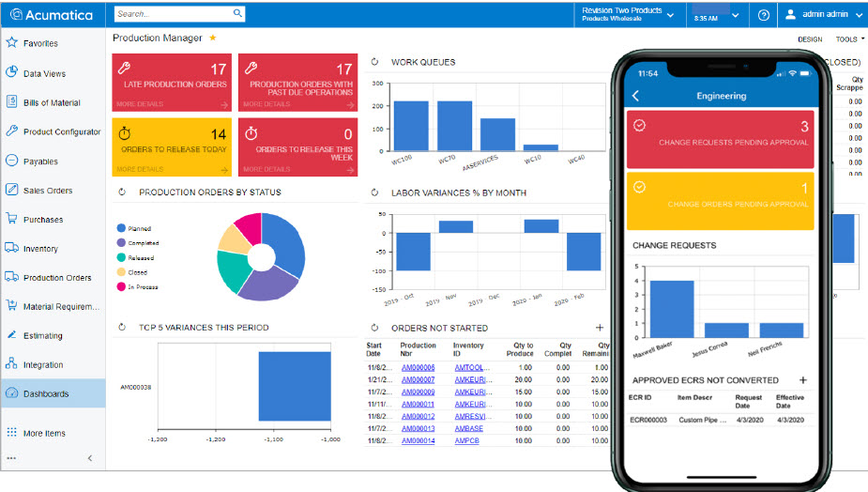Tap plus beside Approved ECRs Not Converted

click(803, 380)
